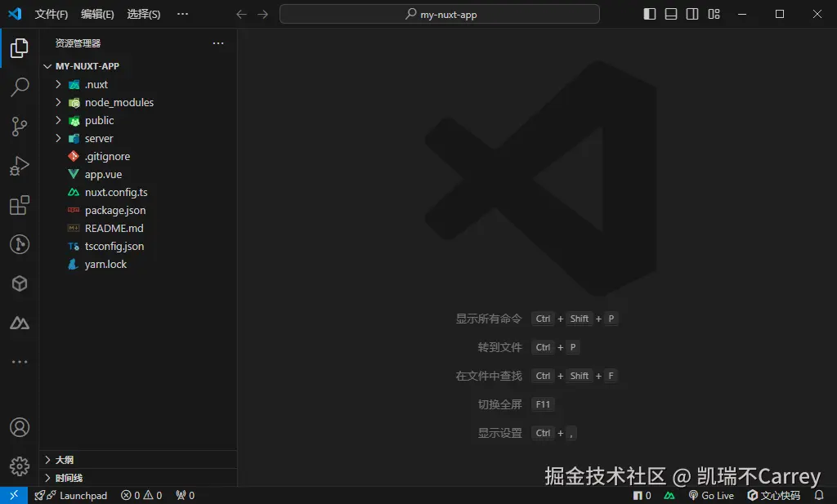Expand the server folder
This screenshot has width=837, height=504.
click(x=138, y=138)
